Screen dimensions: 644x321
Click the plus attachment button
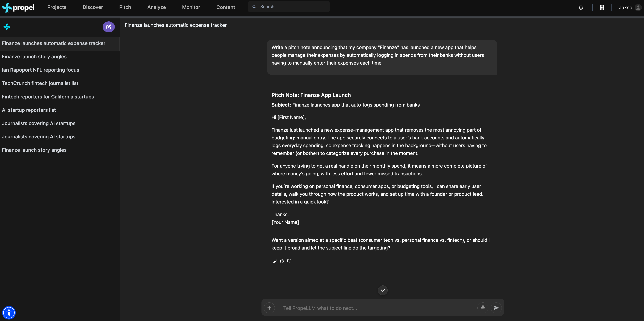[x=269, y=308]
